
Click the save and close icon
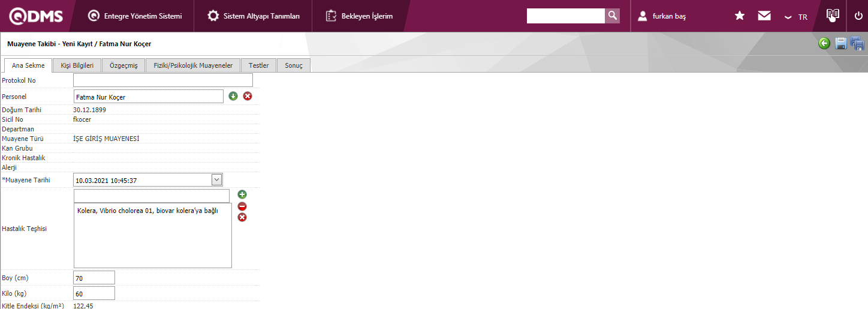pyautogui.click(x=857, y=43)
